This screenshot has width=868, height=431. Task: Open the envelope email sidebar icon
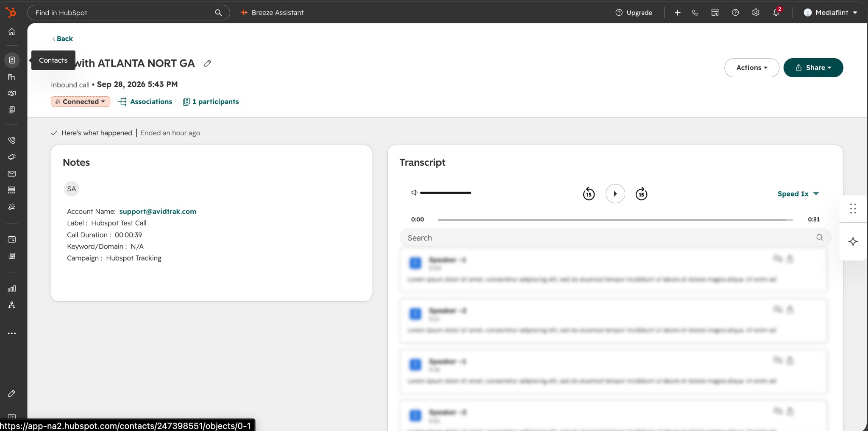tap(12, 174)
